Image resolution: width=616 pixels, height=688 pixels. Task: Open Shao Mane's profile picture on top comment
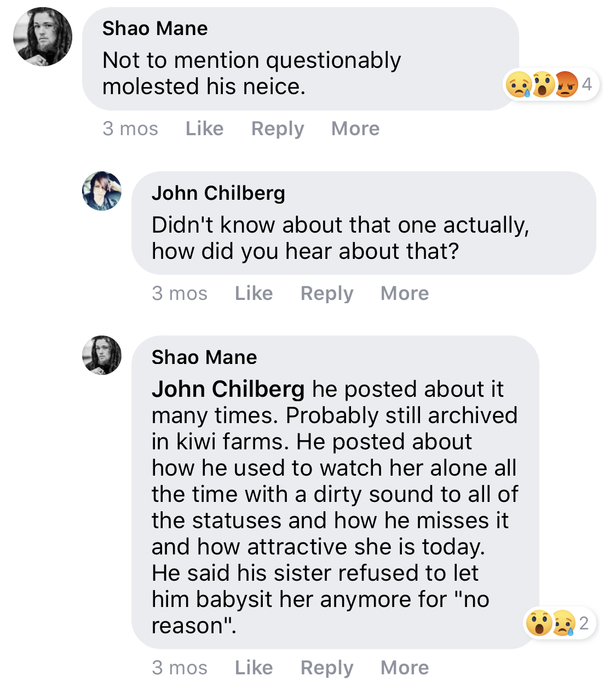point(43,37)
